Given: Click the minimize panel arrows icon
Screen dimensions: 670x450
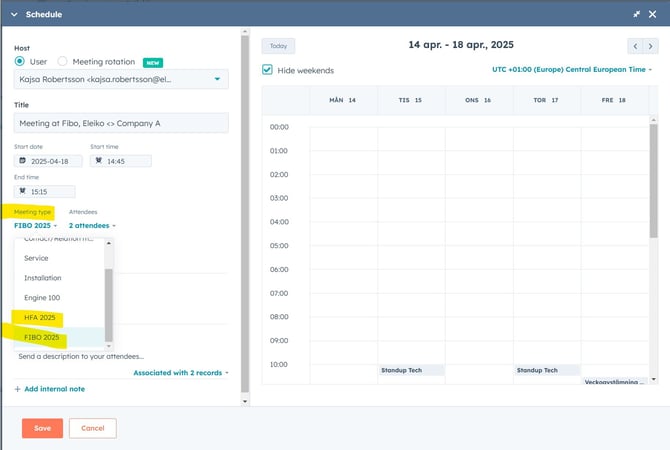Looking at the screenshot, I should coord(637,14).
